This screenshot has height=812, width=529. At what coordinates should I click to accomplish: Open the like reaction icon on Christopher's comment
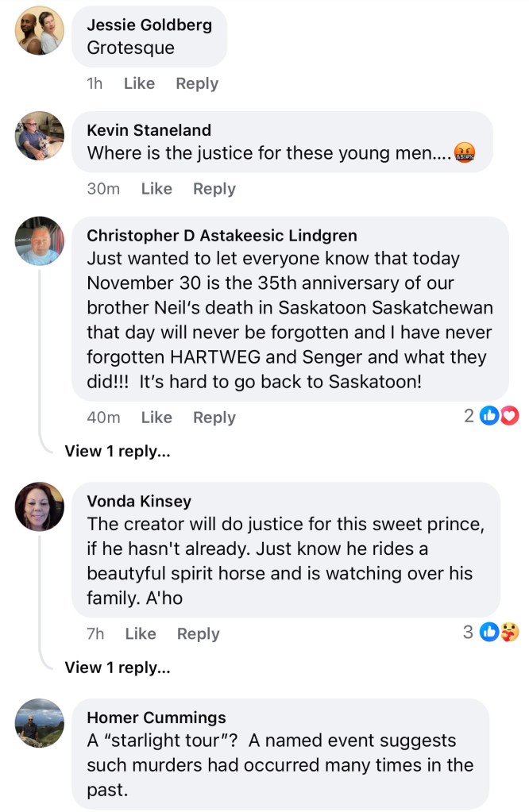click(489, 415)
